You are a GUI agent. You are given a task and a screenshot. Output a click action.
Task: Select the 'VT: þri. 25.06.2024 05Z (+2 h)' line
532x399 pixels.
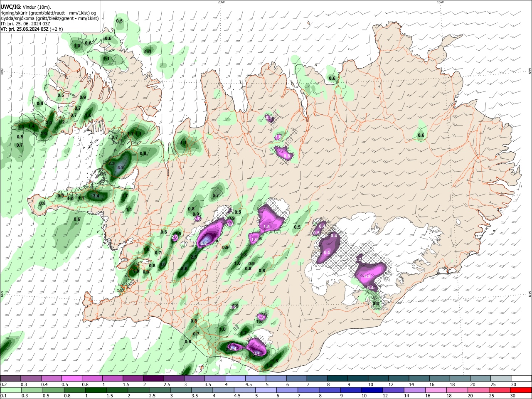[x=32, y=29]
